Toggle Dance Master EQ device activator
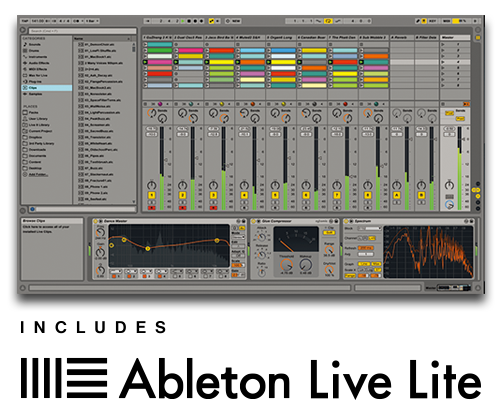 pos(95,221)
